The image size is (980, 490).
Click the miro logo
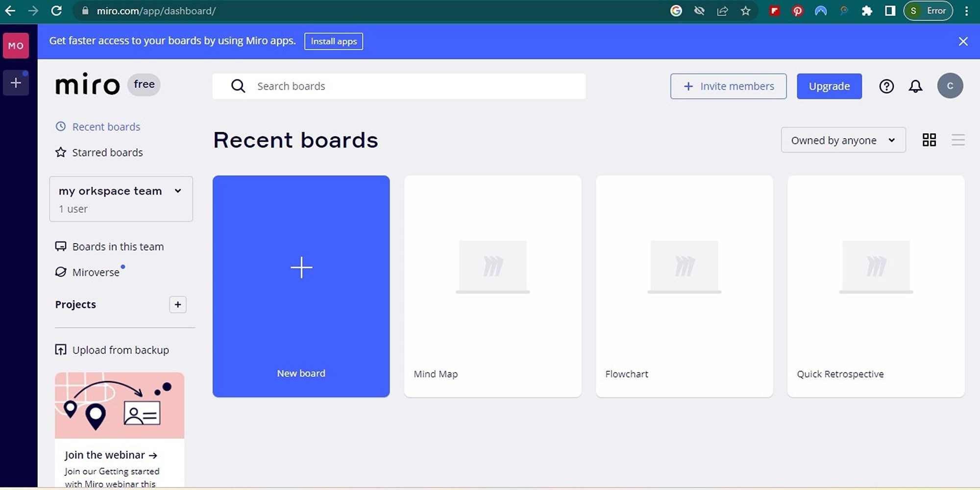coord(87,84)
